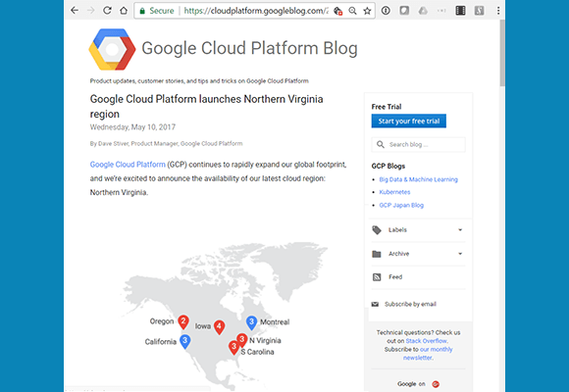Click the date Wednesday, May 10, 2017
Image resolution: width=569 pixels, height=392 pixels.
coord(132,127)
